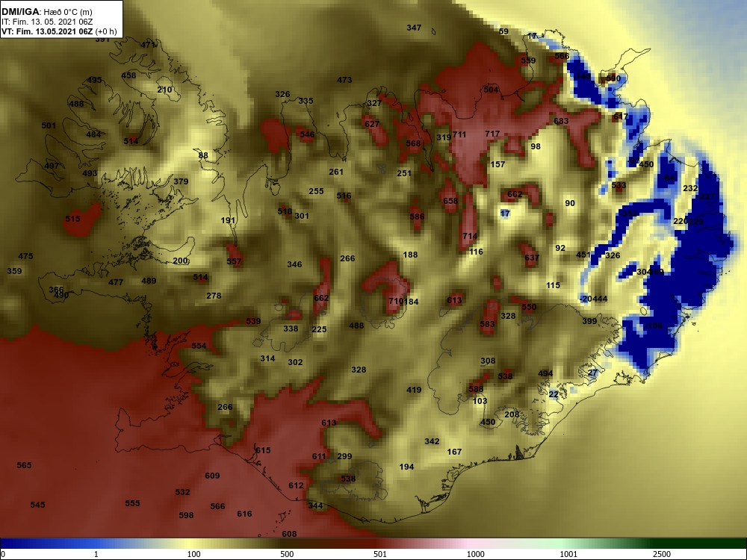
Task: Click the map value '588'
Action: click(x=476, y=389)
